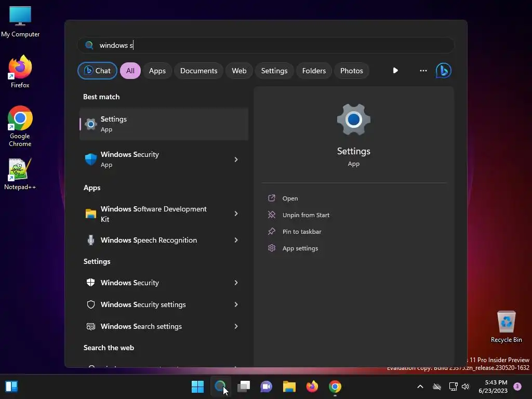Click the cloud sync icon in system tray
This screenshot has width=532, height=399.
point(436,387)
